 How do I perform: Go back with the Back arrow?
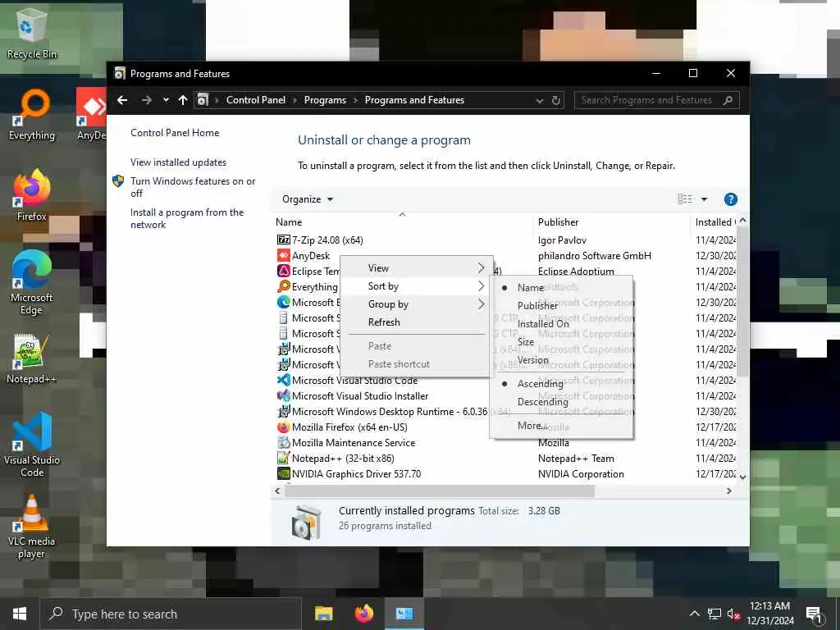(122, 100)
